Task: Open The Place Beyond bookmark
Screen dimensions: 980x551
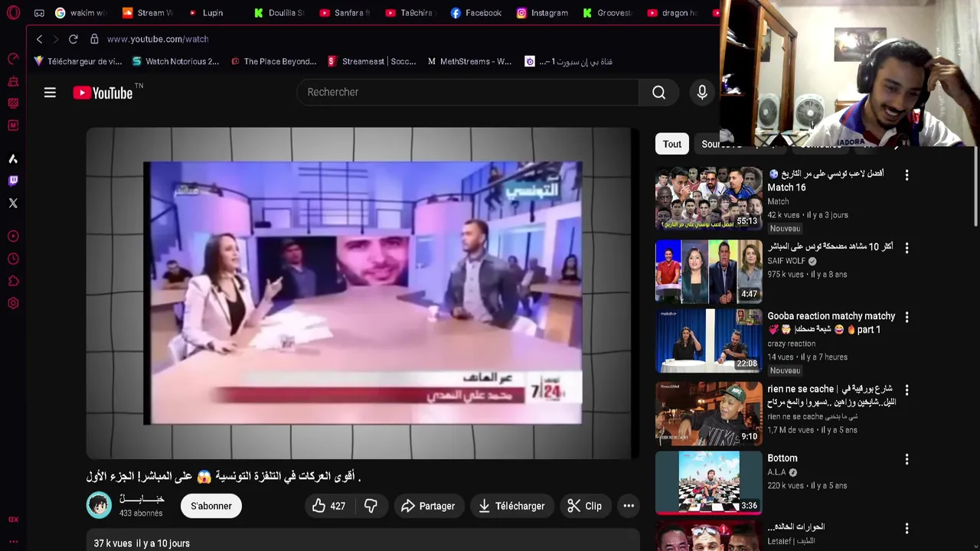Action: [x=273, y=61]
